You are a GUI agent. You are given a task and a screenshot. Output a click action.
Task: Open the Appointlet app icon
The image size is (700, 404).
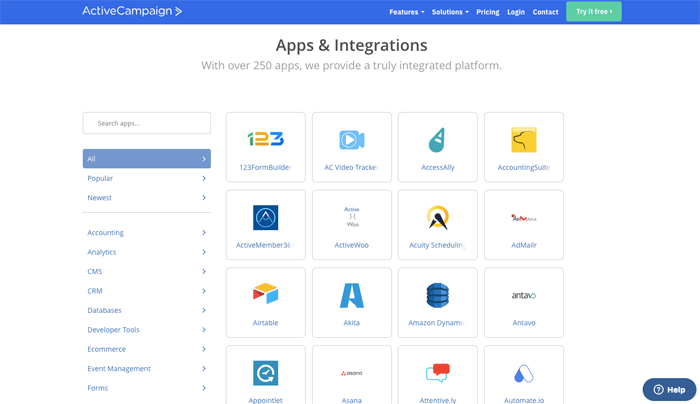click(265, 373)
